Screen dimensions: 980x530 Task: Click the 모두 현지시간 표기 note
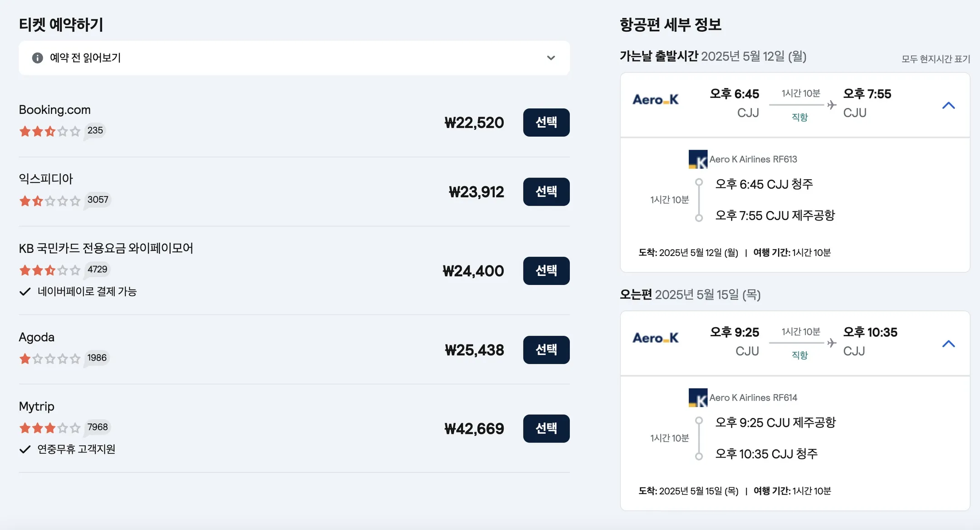[x=936, y=59]
